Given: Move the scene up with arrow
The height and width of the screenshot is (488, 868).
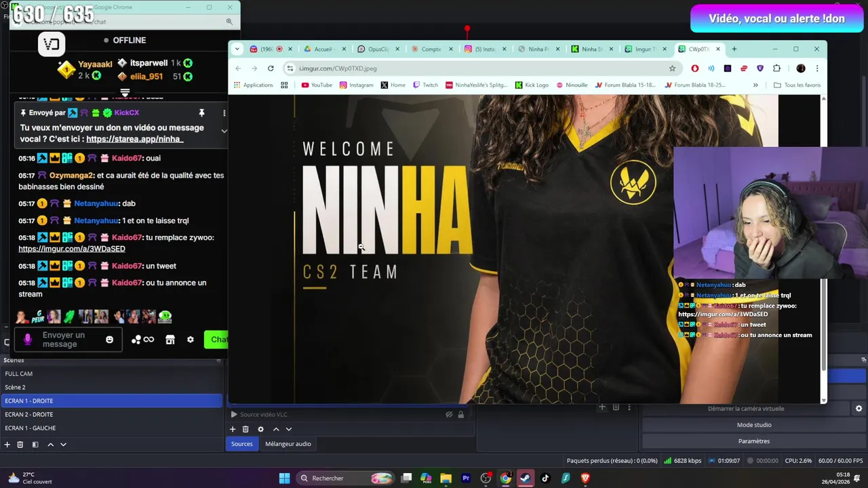Looking at the screenshot, I should [50, 445].
